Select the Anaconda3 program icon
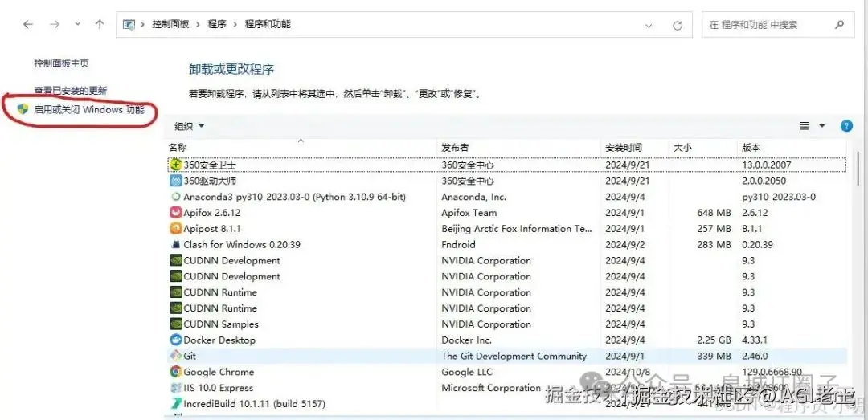Image resolution: width=868 pixels, height=420 pixels. click(x=175, y=197)
